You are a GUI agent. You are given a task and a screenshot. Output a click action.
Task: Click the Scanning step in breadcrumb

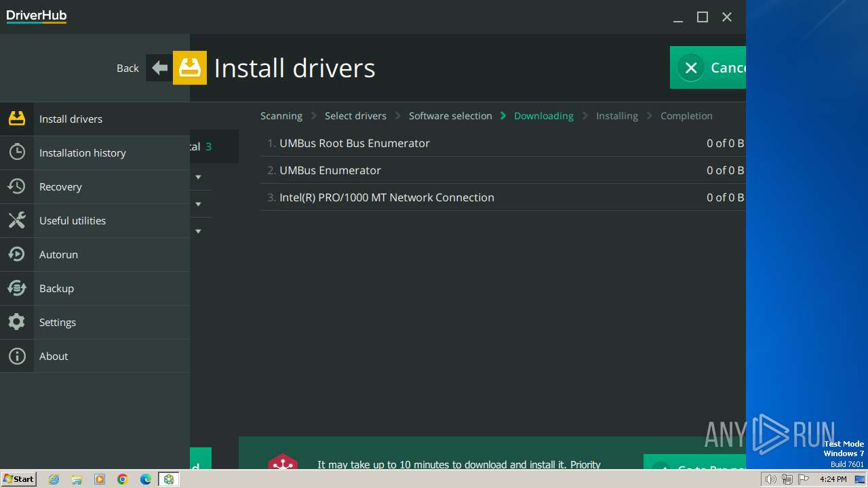(x=281, y=116)
